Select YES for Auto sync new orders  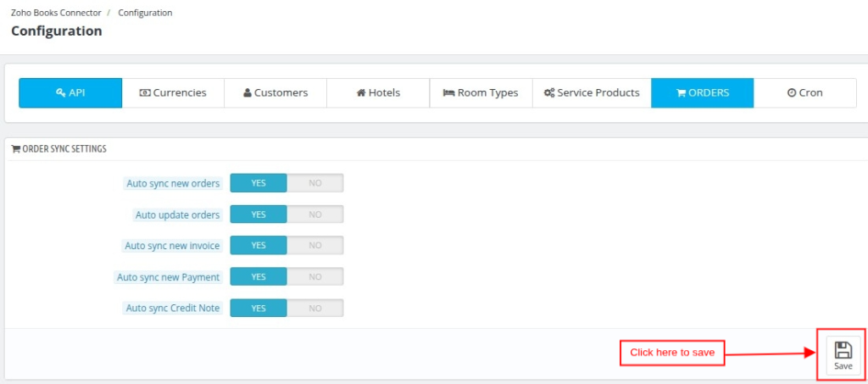click(x=259, y=183)
